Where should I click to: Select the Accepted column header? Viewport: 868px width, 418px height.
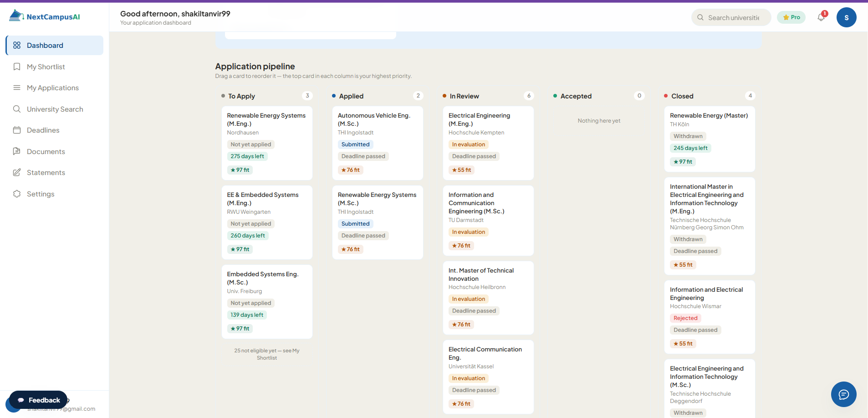pyautogui.click(x=576, y=96)
